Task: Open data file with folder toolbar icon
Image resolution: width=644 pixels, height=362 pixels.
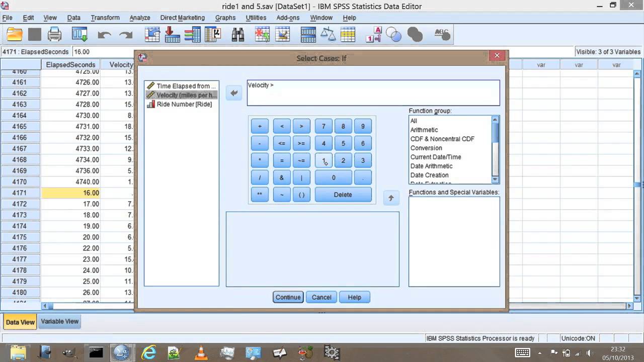Action: coord(15,34)
